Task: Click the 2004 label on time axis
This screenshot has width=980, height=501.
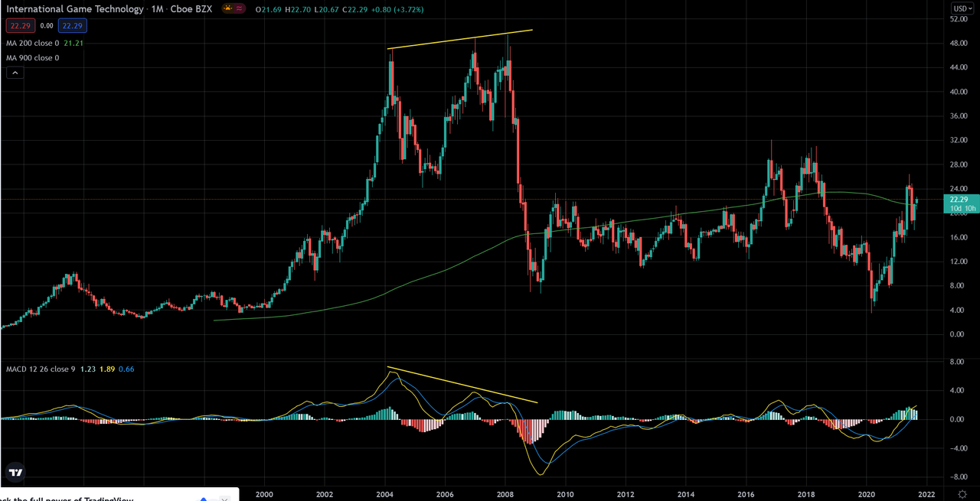Action: [385, 495]
